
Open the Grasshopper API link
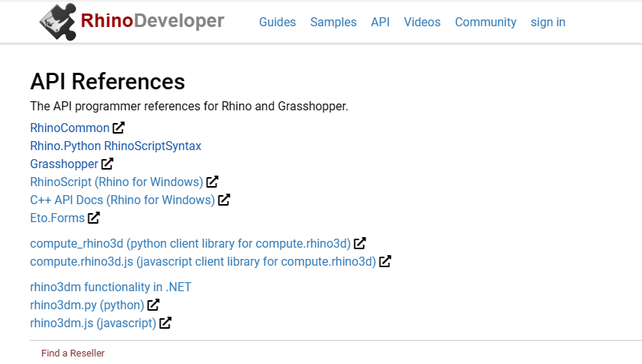click(64, 164)
